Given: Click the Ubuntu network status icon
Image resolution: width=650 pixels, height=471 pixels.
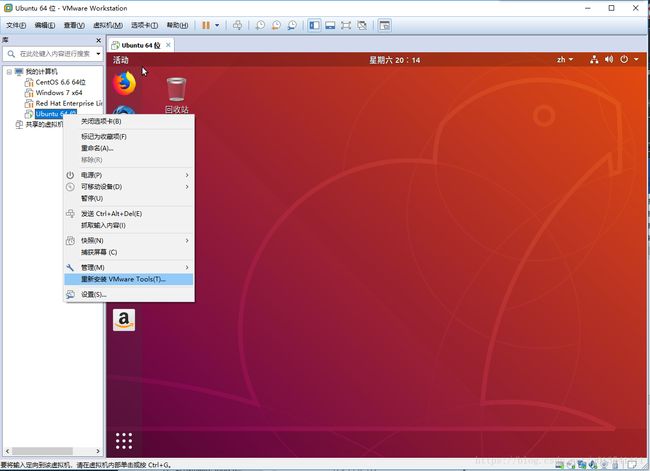Looking at the screenshot, I should click(594, 60).
